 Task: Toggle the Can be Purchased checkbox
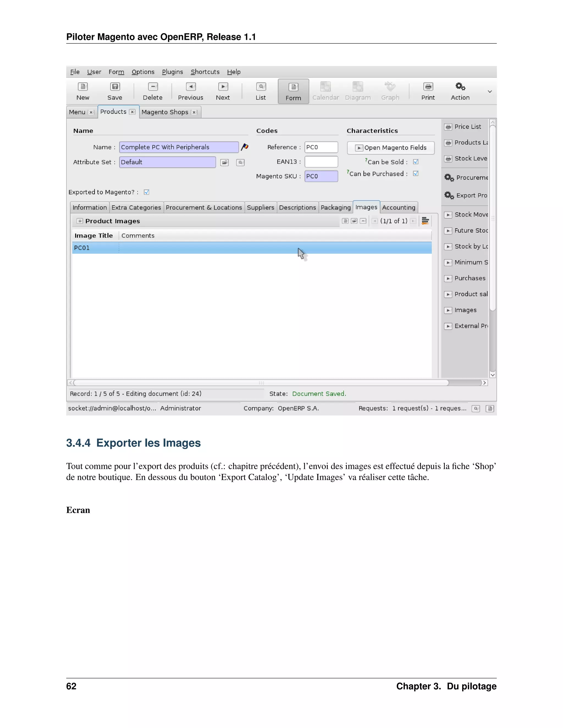(x=416, y=173)
